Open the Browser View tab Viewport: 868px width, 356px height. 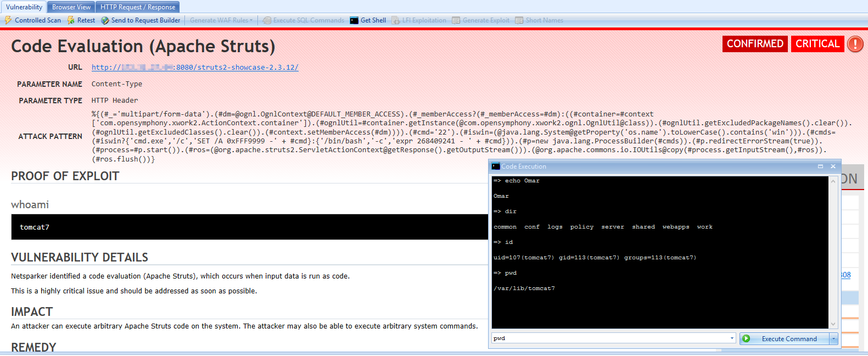71,7
